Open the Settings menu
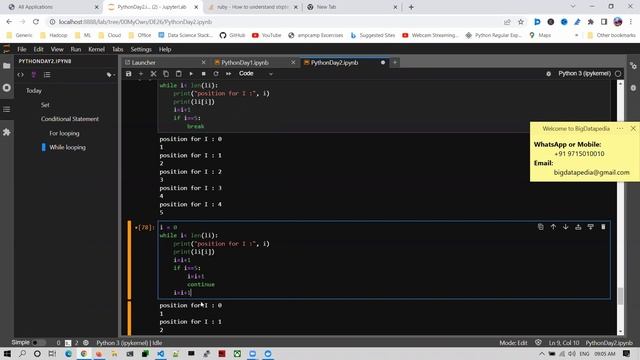Image resolution: width=640 pixels, height=360 pixels. click(141, 49)
